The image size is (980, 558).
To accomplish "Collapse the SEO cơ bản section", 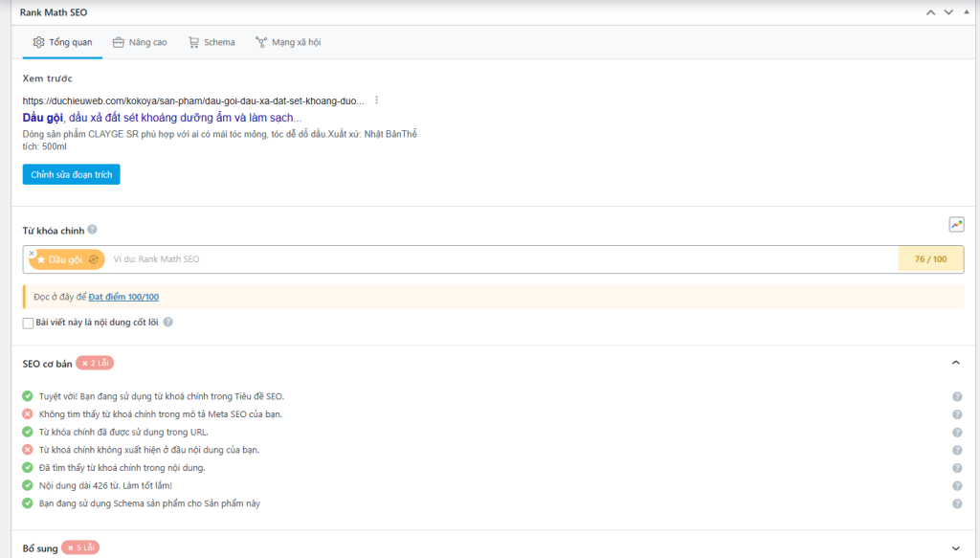I will coord(955,363).
